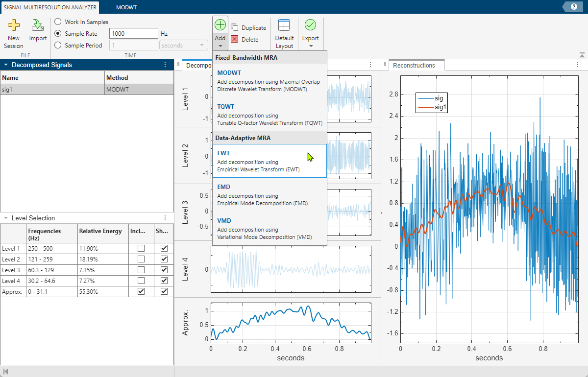Viewport: 588px width, 377px height.
Task: Click the Export checkmark icon
Action: coord(310,24)
